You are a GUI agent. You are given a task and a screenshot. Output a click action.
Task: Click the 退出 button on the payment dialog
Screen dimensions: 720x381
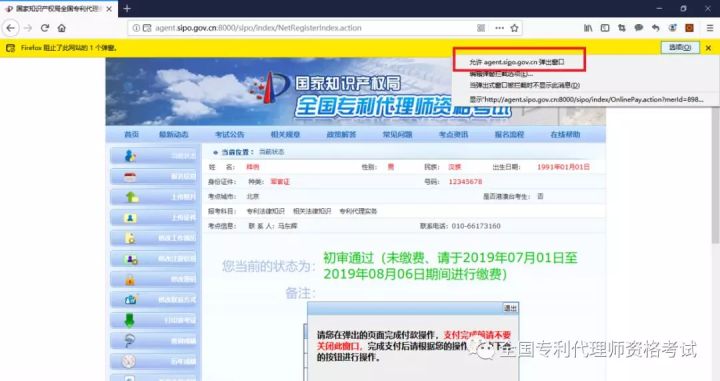pos(510,308)
